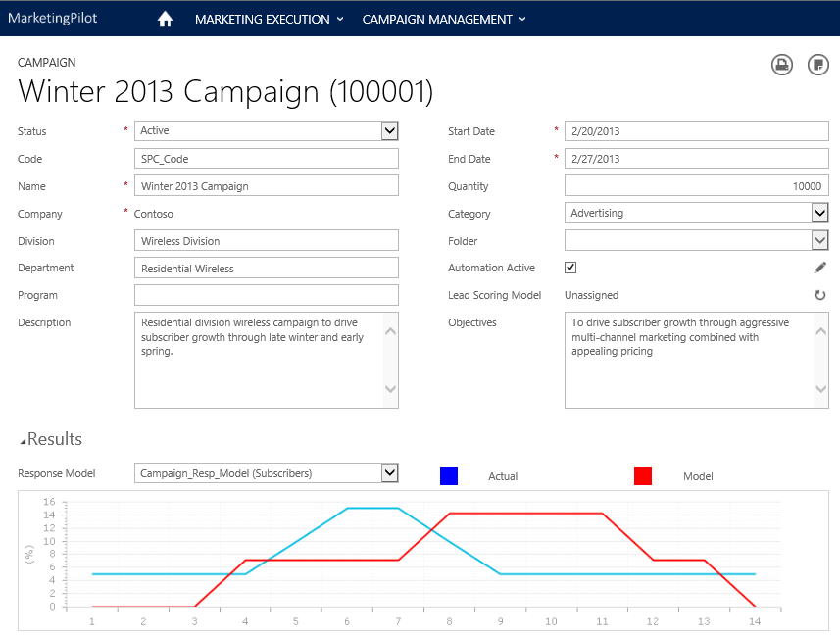Open the Marketing Execution menu
Viewport: 840px width, 638px height.
(x=269, y=19)
